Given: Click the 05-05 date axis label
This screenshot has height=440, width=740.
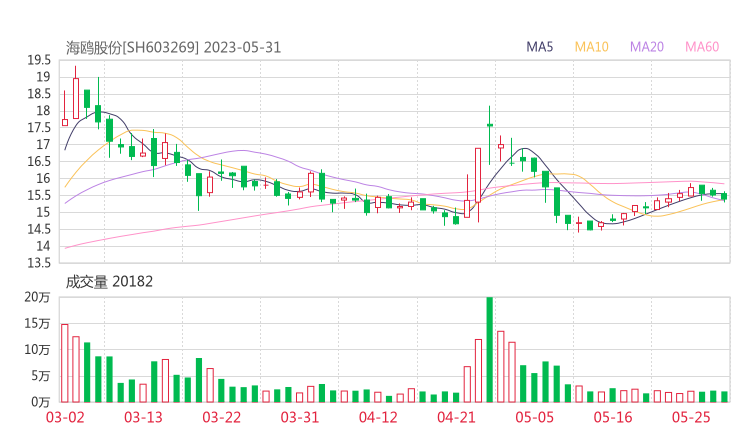Looking at the screenshot, I should (x=535, y=418).
